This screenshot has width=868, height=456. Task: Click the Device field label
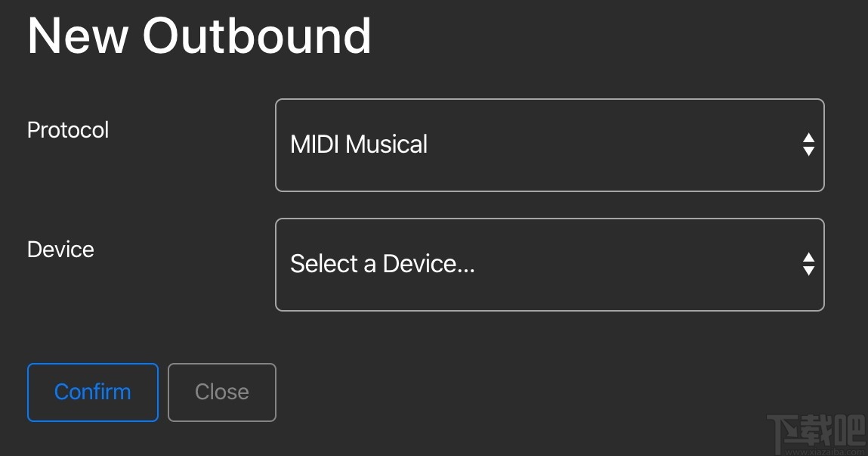coord(60,250)
